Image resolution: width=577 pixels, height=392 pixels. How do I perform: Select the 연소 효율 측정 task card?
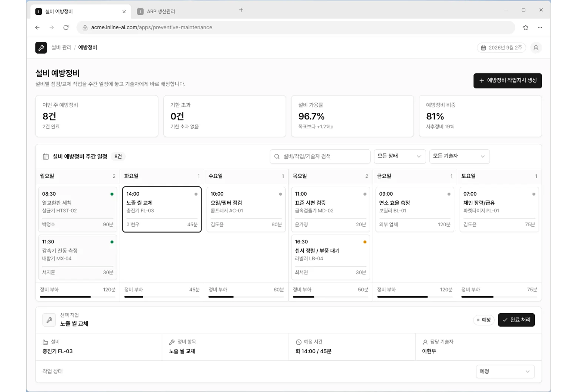[415, 209]
